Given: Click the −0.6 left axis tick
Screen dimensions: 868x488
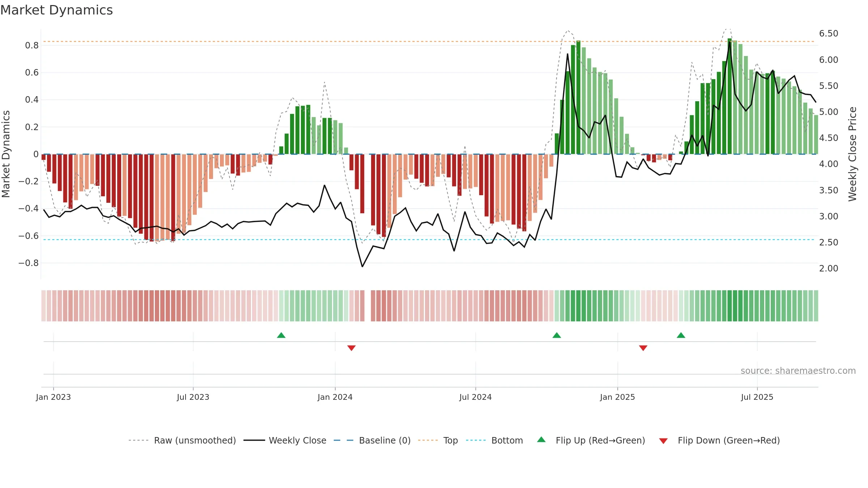Looking at the screenshot, I should (x=29, y=236).
